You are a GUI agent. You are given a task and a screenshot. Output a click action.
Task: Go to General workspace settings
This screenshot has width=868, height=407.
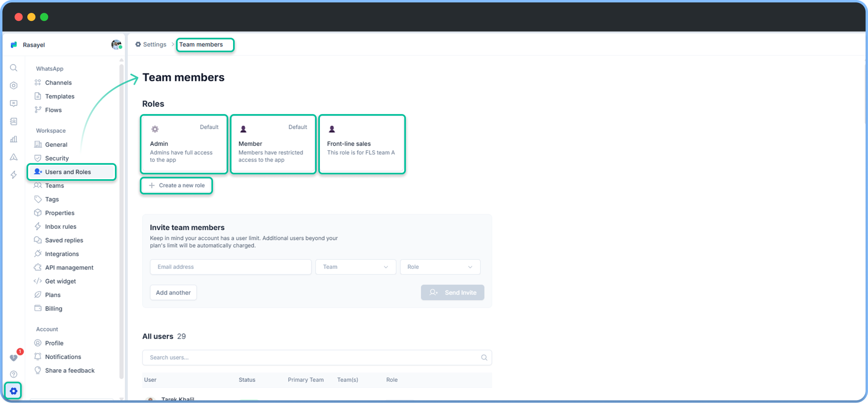click(56, 145)
